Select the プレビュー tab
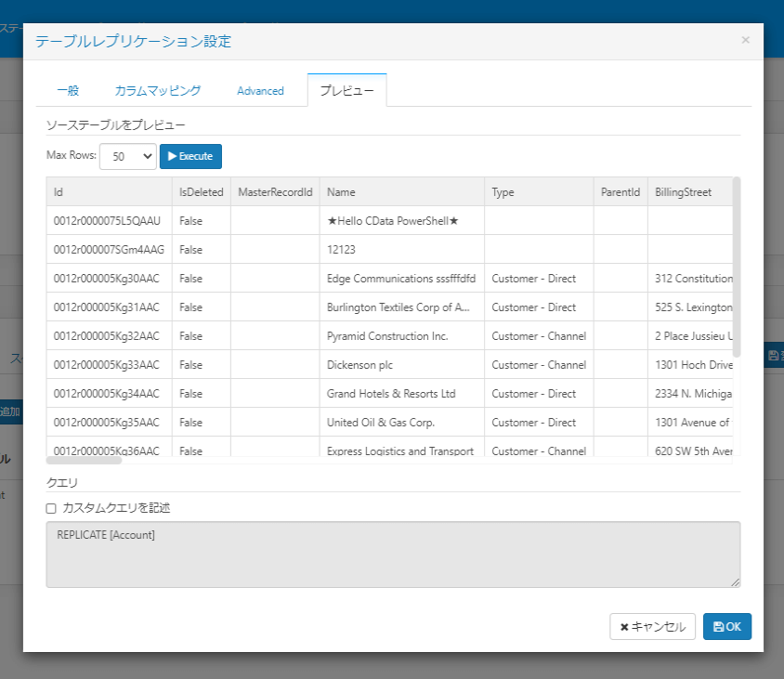784x679 pixels. (x=346, y=91)
